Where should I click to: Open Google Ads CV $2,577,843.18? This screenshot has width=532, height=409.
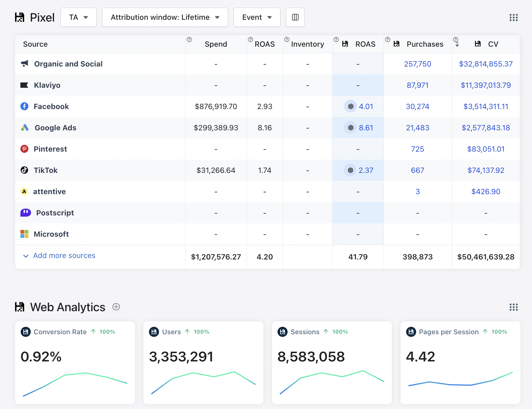click(486, 128)
